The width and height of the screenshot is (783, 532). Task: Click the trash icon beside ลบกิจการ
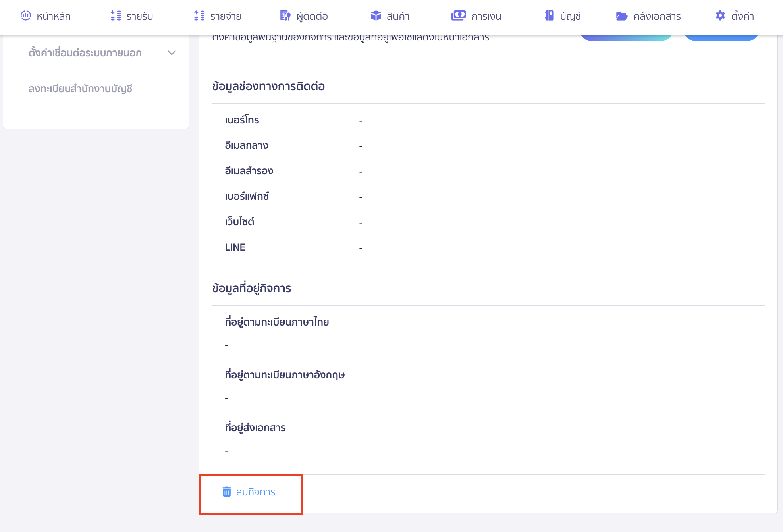pos(227,492)
